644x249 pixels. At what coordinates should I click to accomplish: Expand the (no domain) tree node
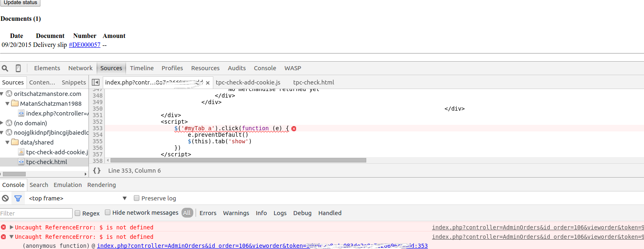(2, 123)
